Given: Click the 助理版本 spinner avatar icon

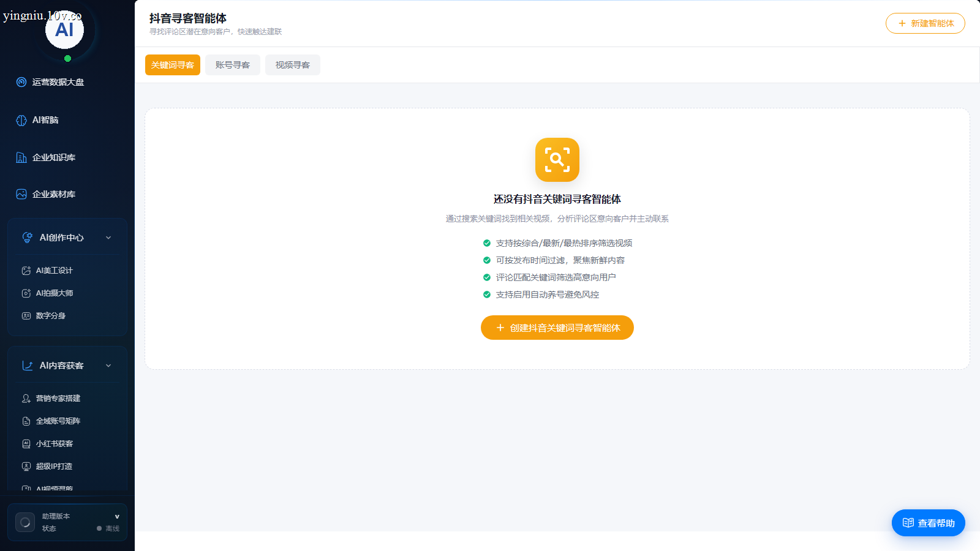Looking at the screenshot, I should click(25, 522).
